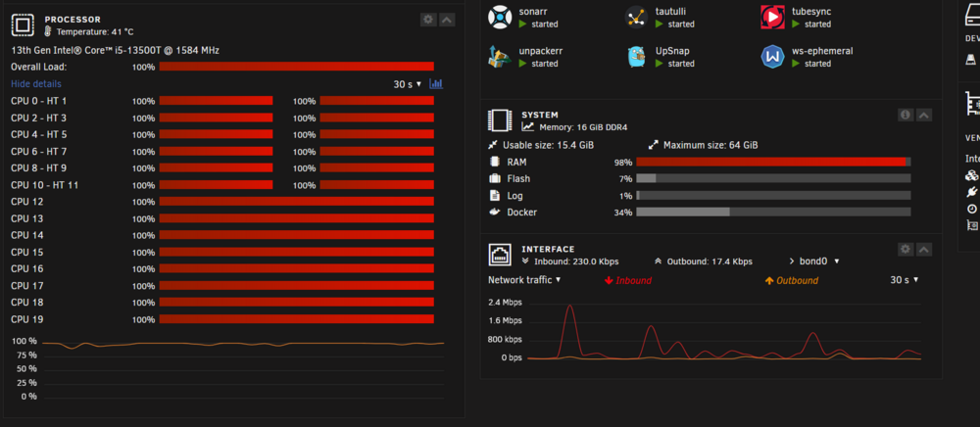The image size is (980, 427).
Task: Collapse the System panel
Action: pyautogui.click(x=924, y=115)
